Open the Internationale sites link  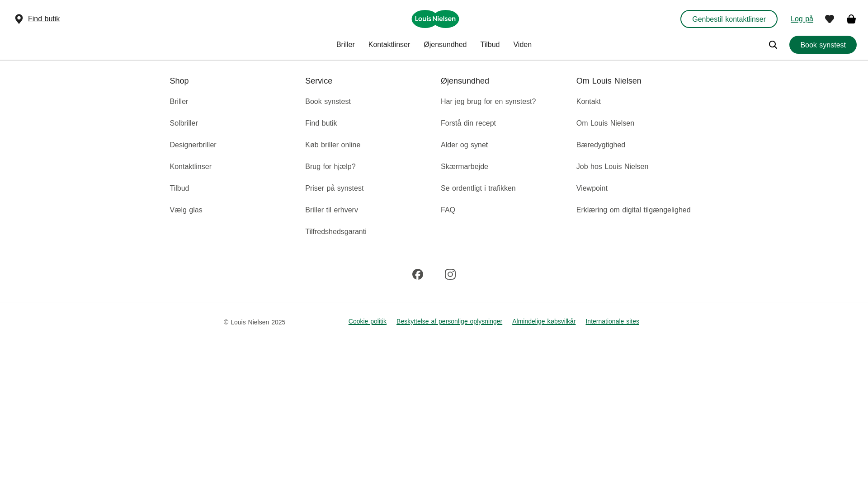612,321
